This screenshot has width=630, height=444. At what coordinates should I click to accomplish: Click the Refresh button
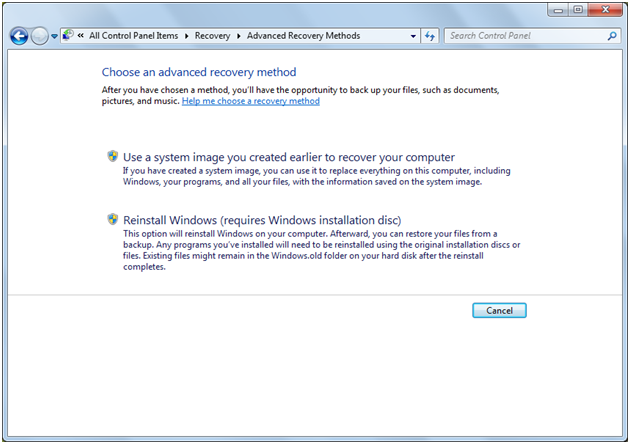tap(430, 36)
